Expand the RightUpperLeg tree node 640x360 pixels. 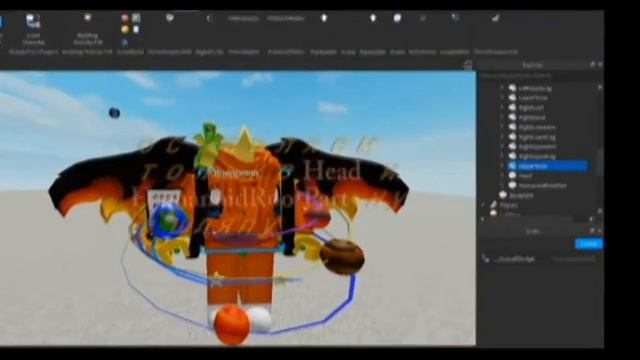tap(502, 156)
